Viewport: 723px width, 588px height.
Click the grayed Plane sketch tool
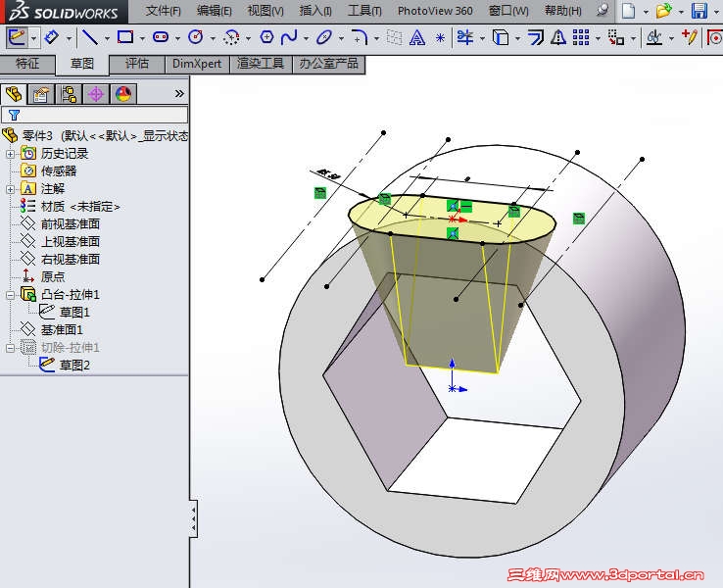pyautogui.click(x=394, y=37)
